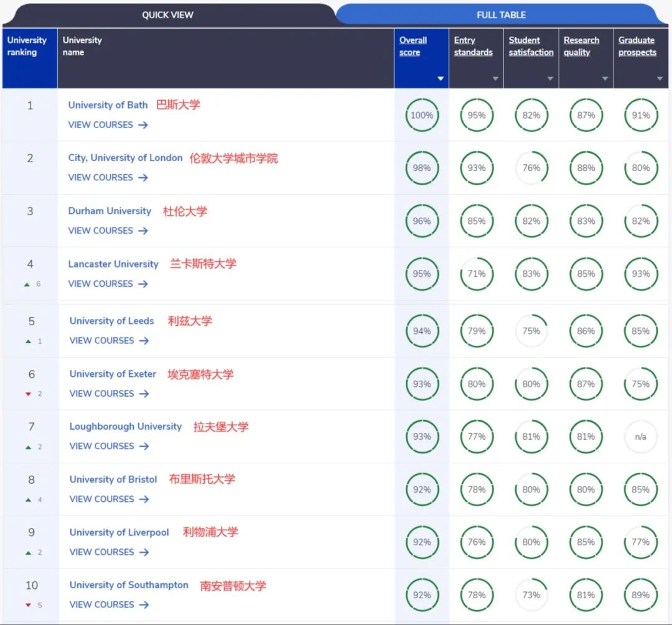672x625 pixels.
Task: Open the Durham University link
Action: pos(110,211)
